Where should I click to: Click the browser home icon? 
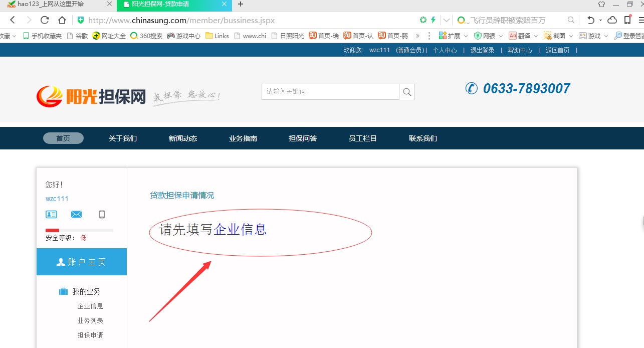[62, 21]
